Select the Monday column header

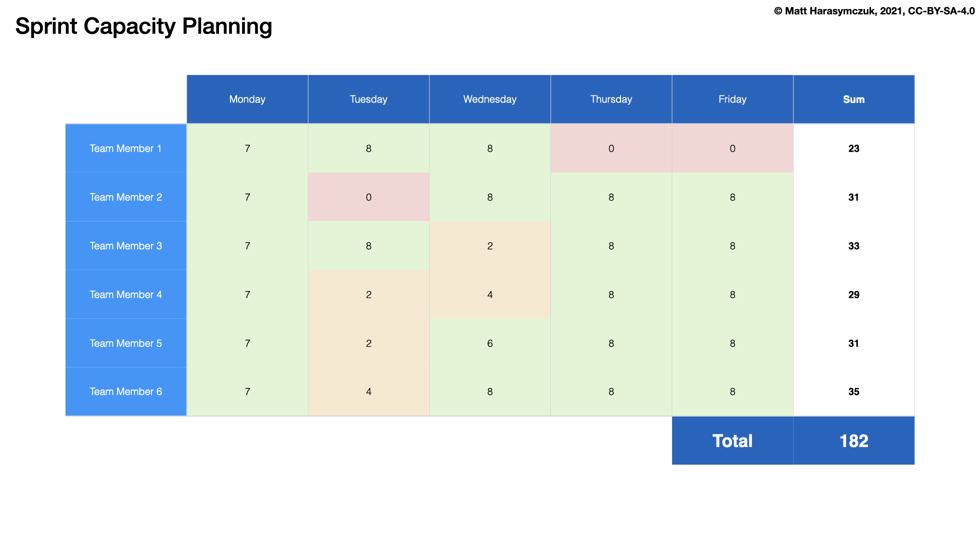[x=247, y=99]
